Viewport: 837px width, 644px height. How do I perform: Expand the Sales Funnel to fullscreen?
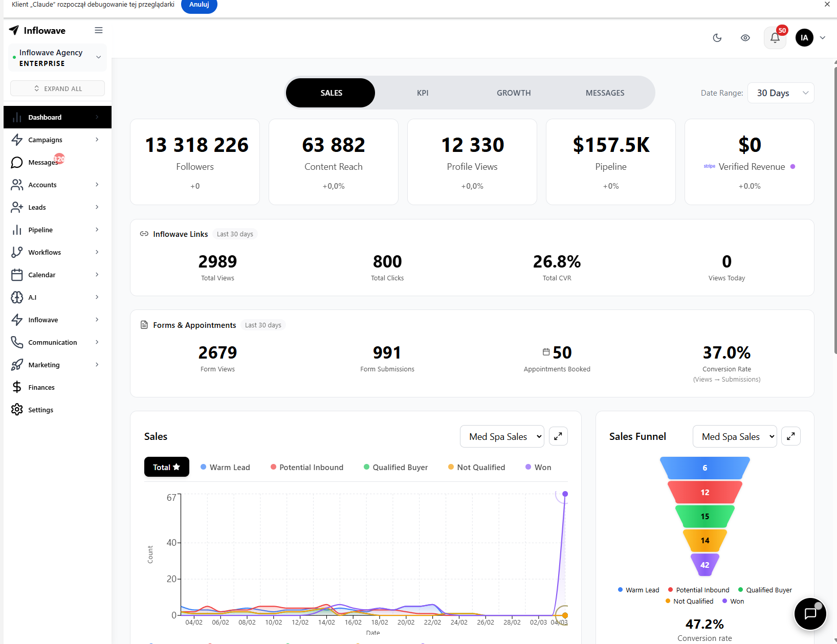pos(790,436)
